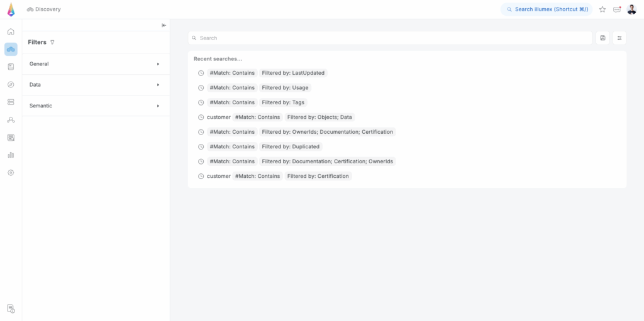The height and width of the screenshot is (321, 644).
Task: Open the chat messages icon with red dot
Action: [x=617, y=9]
